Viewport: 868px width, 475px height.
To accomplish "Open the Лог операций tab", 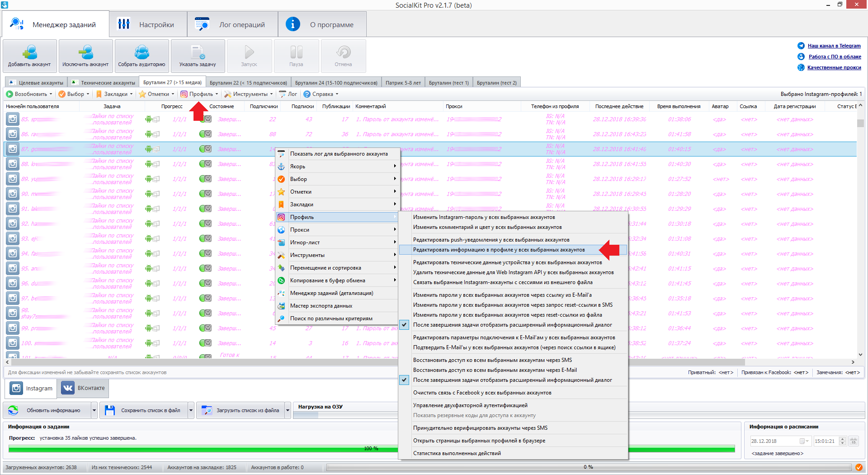I will tap(232, 24).
